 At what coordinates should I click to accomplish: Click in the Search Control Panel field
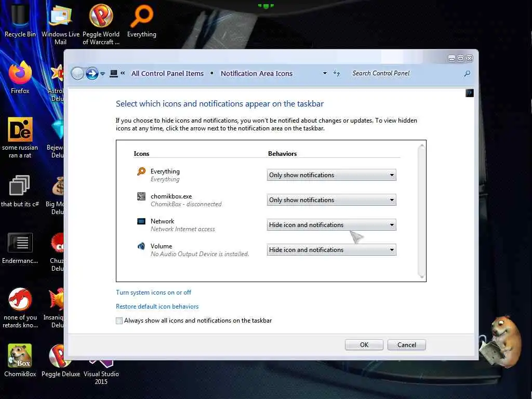[405, 73]
